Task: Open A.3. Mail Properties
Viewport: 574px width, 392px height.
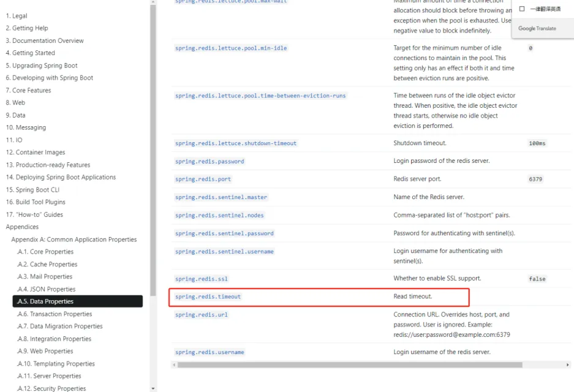Action: pyautogui.click(x=45, y=277)
